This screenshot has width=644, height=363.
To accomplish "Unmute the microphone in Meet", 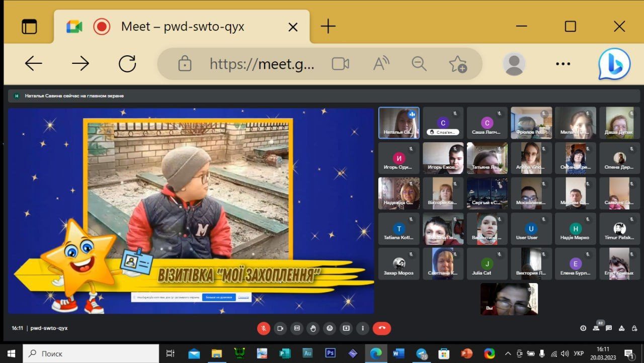I will [264, 328].
